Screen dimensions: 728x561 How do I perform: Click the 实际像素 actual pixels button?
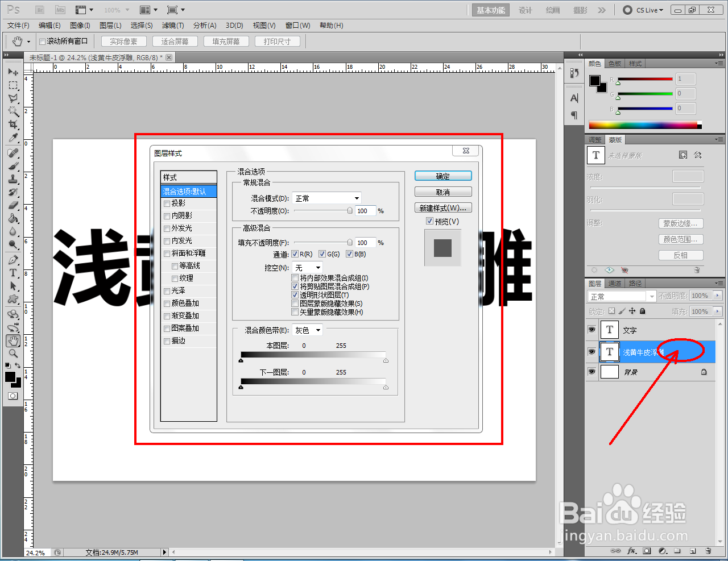point(123,41)
